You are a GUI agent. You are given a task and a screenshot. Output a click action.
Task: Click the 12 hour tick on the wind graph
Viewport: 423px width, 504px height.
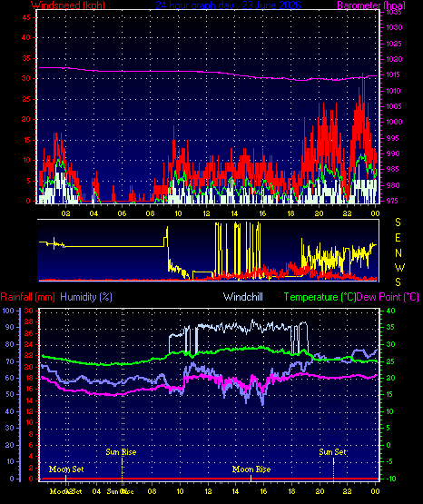click(x=206, y=213)
